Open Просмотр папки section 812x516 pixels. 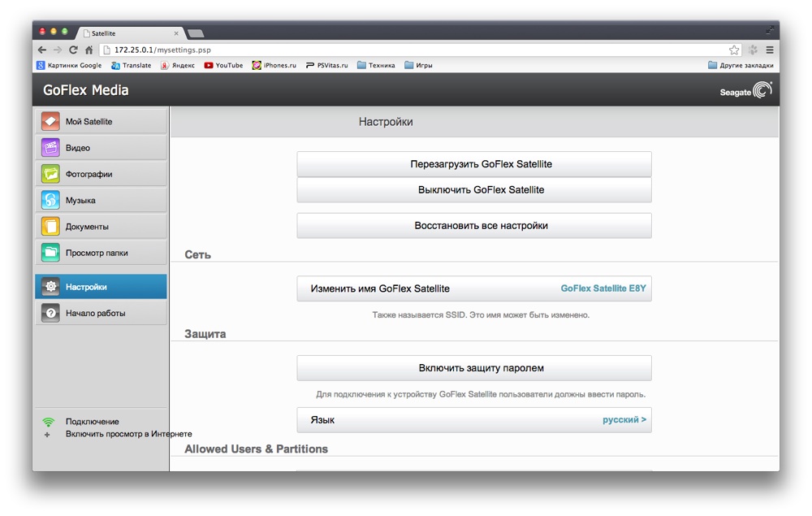pyautogui.click(x=101, y=253)
